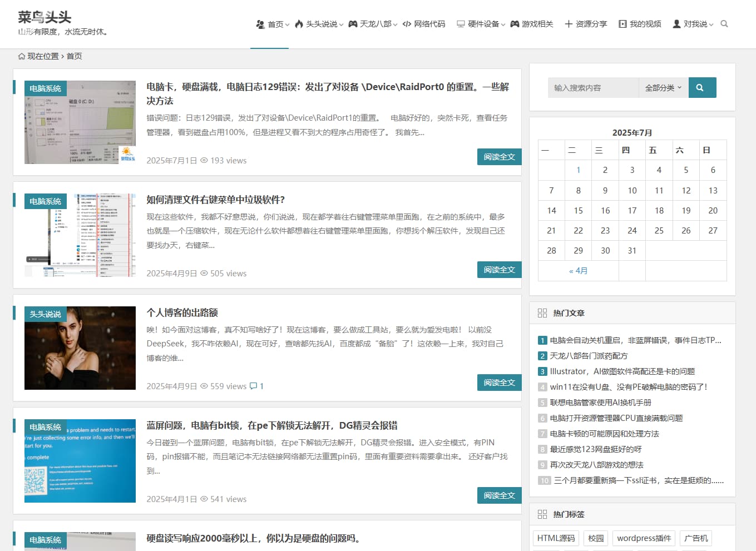Screen dimensions: 756x551
Task: Expand the 全部分类 category dropdown
Action: tap(663, 87)
